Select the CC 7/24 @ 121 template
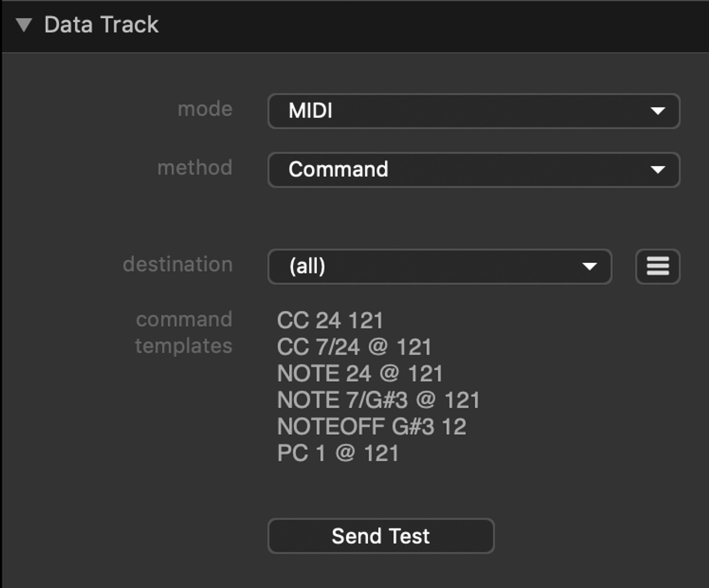 [x=354, y=347]
